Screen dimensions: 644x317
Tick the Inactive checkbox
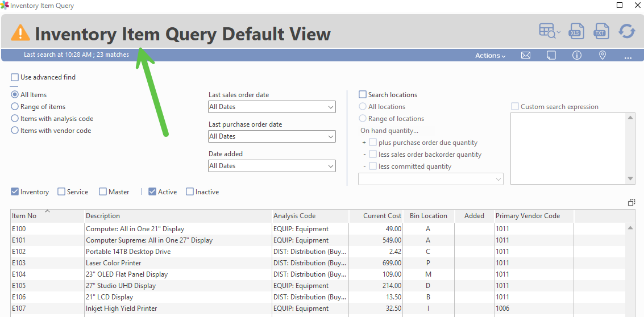pos(190,192)
